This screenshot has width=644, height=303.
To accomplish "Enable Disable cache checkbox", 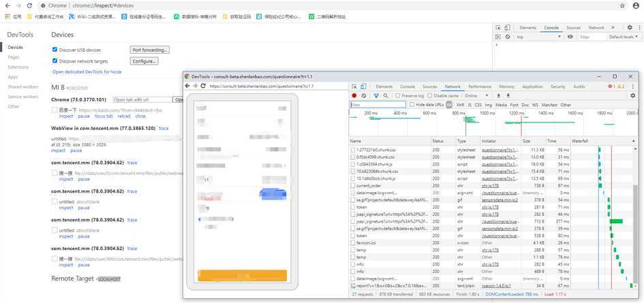I will point(430,95).
